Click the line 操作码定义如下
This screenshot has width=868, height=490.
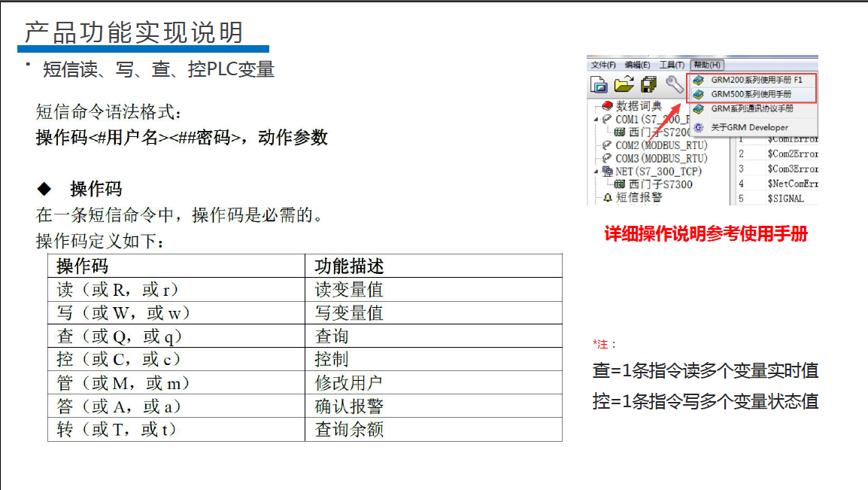click(99, 241)
